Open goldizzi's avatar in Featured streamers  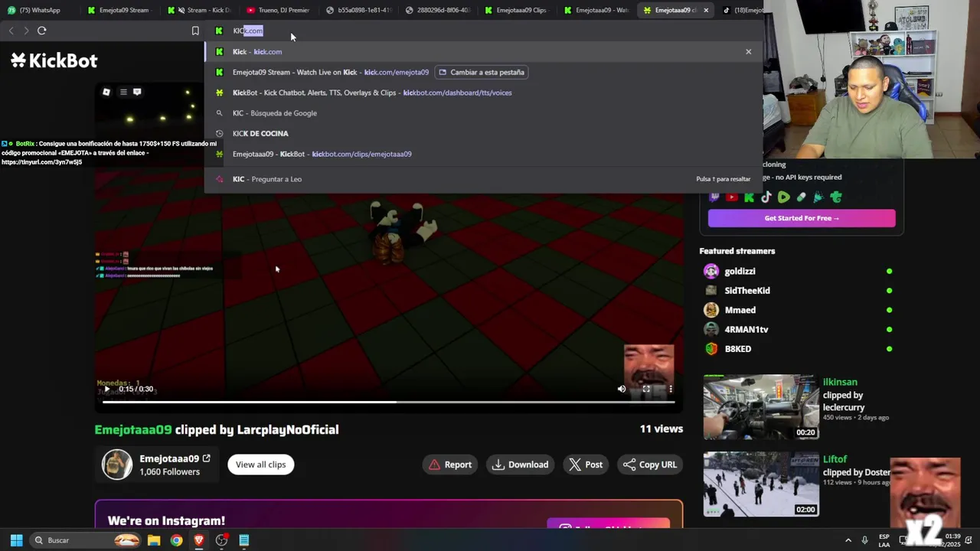711,271
